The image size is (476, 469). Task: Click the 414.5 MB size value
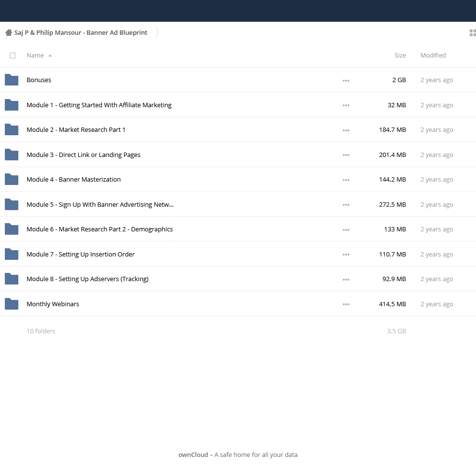point(392,304)
